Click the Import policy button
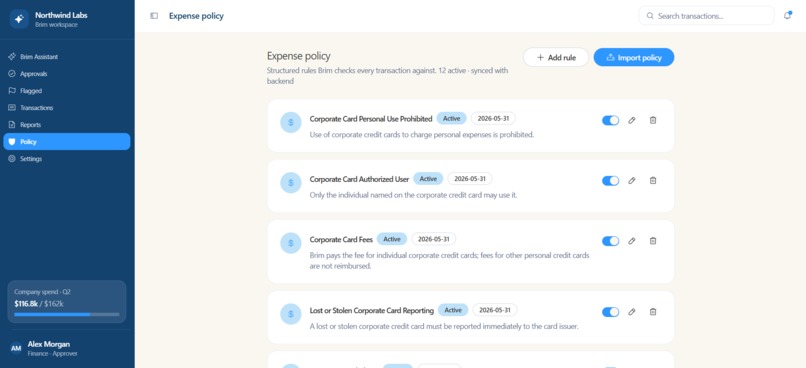Screen dimensions: 806x368 634,57
